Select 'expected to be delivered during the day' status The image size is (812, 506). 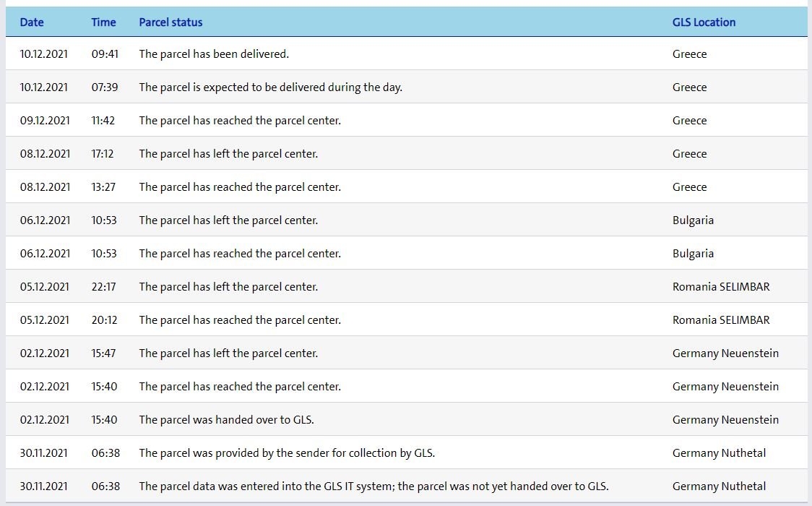(270, 87)
